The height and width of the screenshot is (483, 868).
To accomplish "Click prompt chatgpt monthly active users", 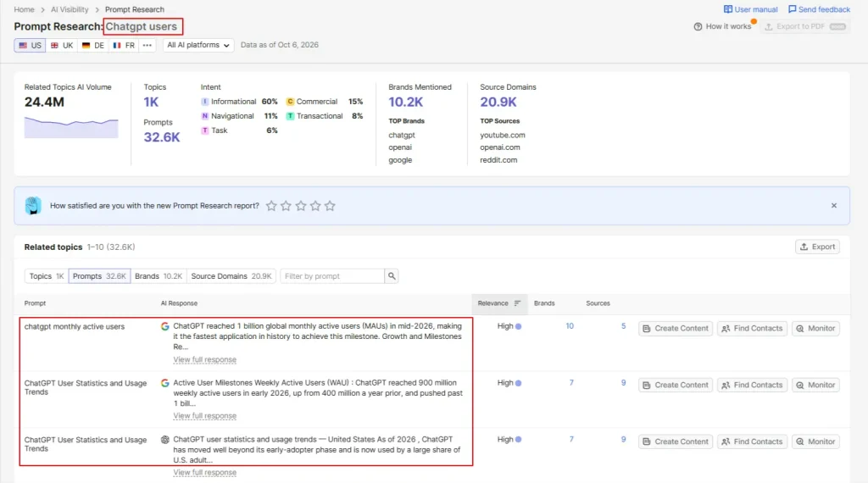I will click(75, 327).
